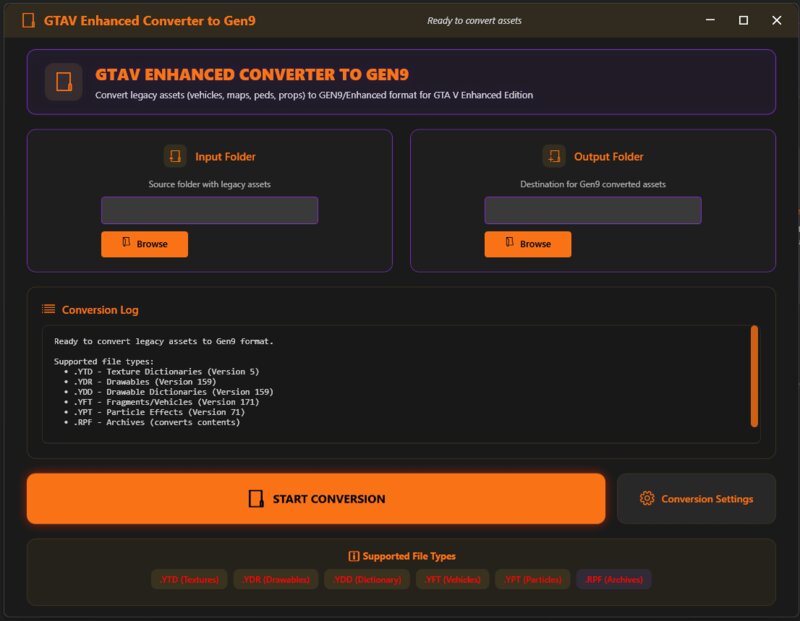The image size is (800, 621).
Task: Maximize the converter window
Action: click(x=743, y=20)
